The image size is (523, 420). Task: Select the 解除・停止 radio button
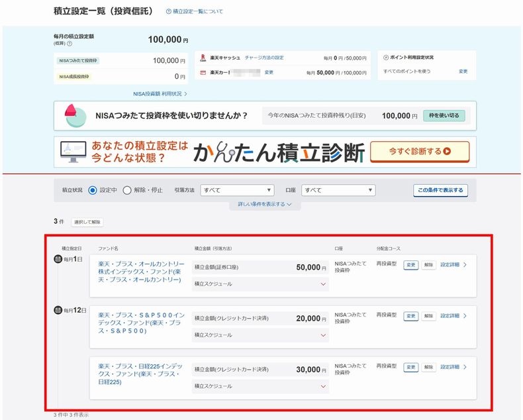126,190
